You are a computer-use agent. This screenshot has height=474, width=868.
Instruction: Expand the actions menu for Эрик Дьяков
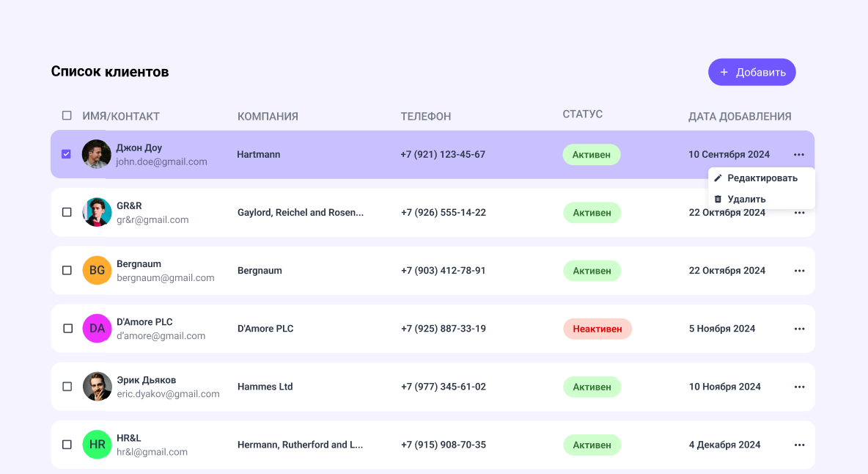coord(799,387)
